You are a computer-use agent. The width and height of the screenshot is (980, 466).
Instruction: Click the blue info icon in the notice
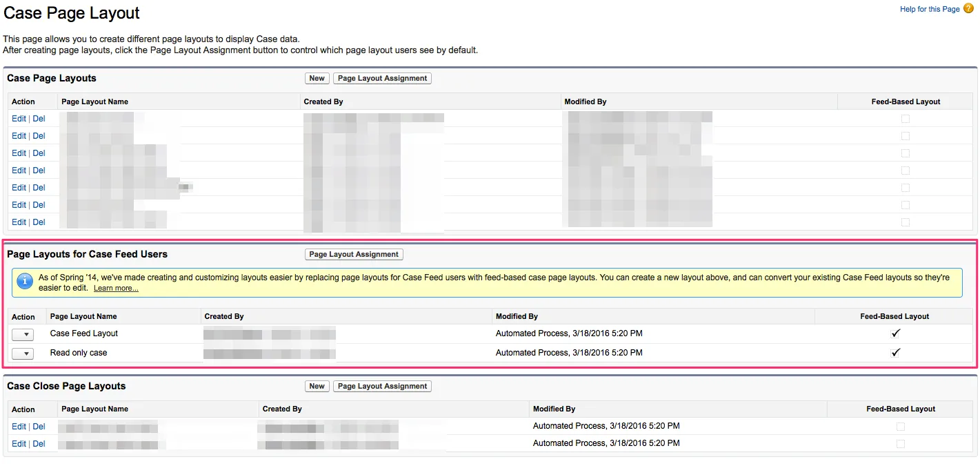[x=25, y=281]
